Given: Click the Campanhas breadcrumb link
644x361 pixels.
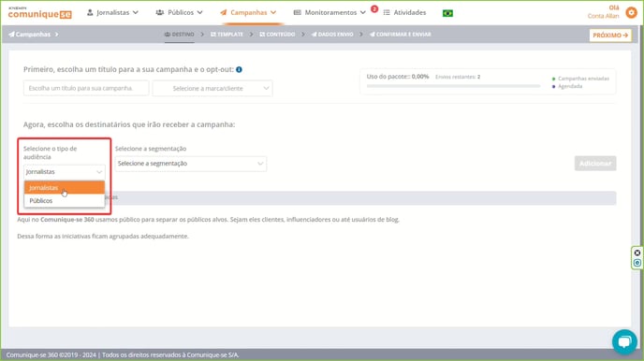Looking at the screenshot, I should [30, 35].
